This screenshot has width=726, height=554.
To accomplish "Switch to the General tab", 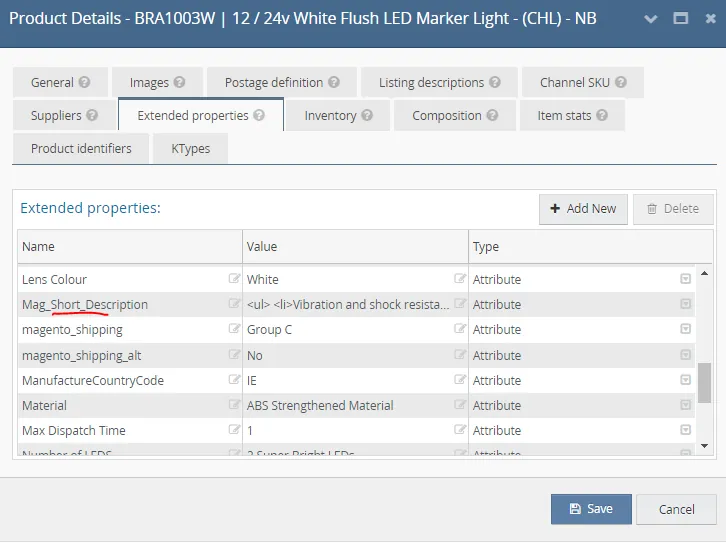I will click(60, 82).
